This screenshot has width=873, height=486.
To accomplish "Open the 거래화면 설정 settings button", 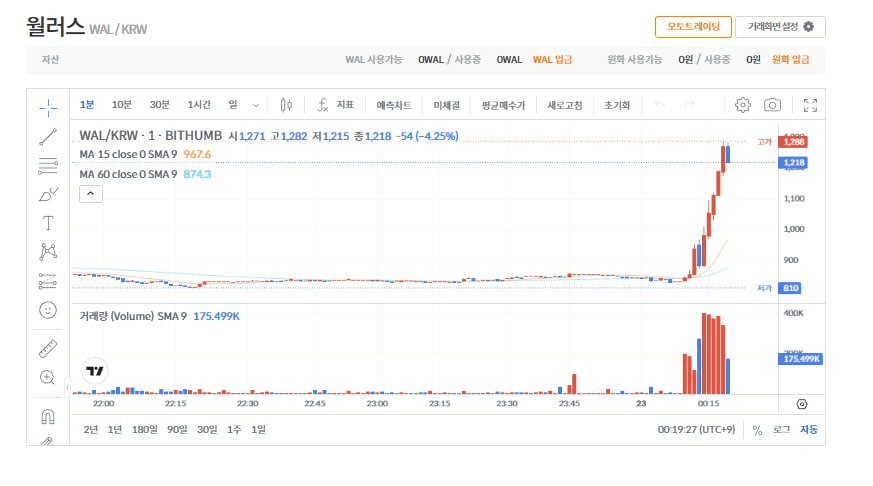I will point(780,27).
